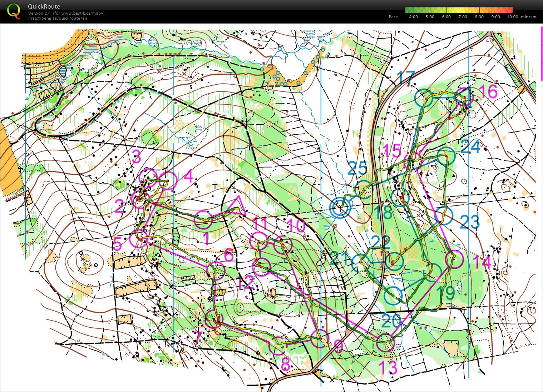Select the QuickRoute title text
The image size is (543, 392).
(44, 6)
